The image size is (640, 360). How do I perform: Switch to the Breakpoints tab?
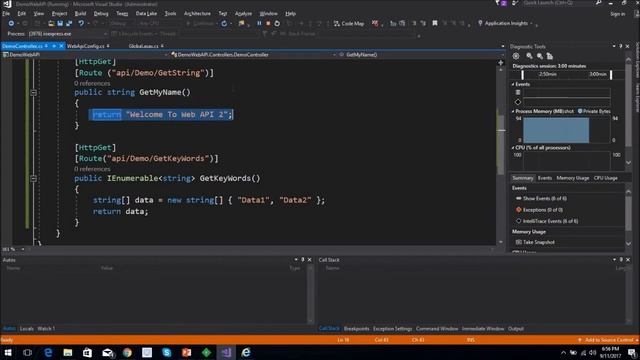(356, 329)
